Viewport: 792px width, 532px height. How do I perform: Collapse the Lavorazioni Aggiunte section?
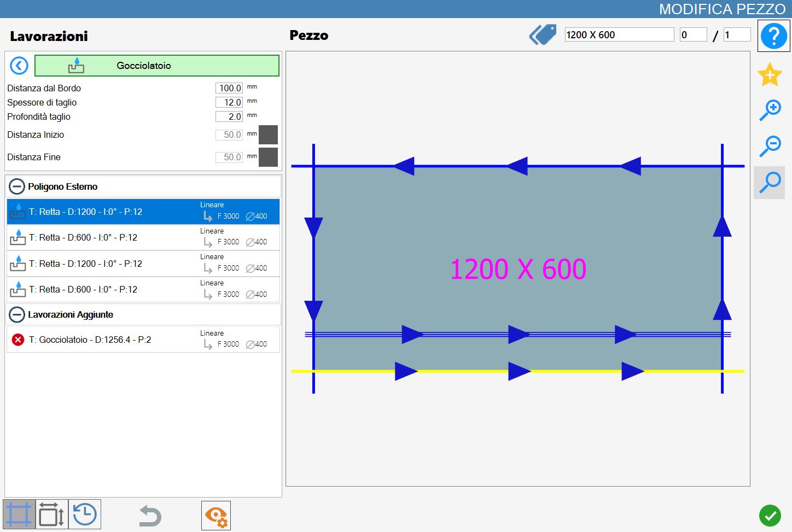pos(17,314)
